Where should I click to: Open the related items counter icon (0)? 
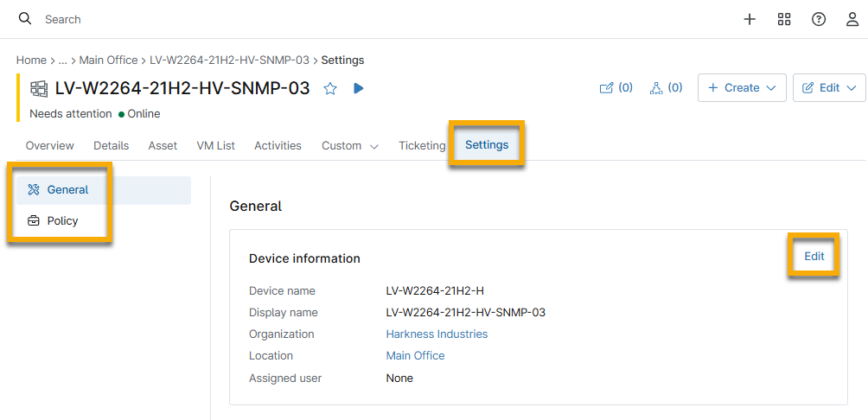pyautogui.click(x=666, y=88)
